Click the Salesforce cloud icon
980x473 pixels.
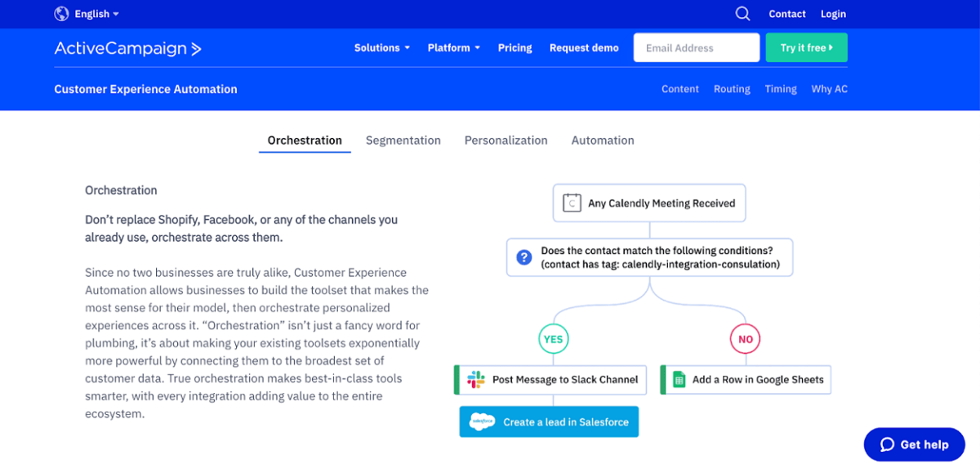(x=483, y=422)
